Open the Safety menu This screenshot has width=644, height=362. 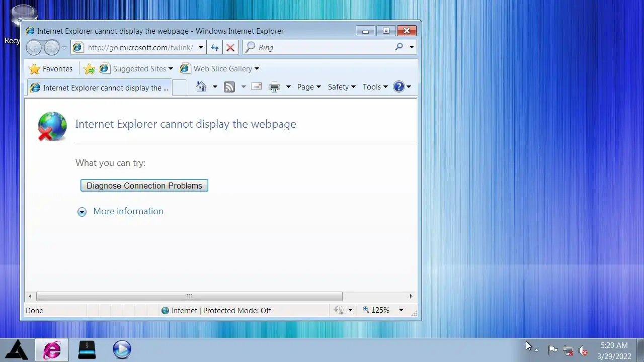(342, 87)
